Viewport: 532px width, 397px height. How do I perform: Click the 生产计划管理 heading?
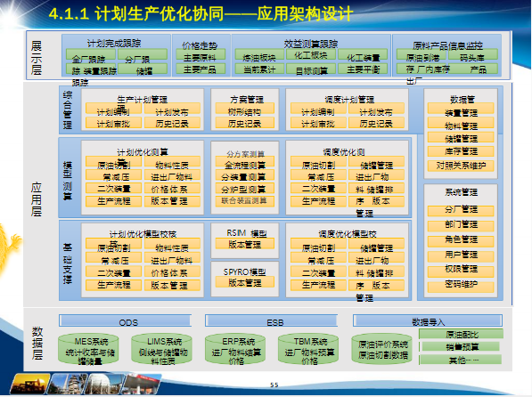pos(143,100)
